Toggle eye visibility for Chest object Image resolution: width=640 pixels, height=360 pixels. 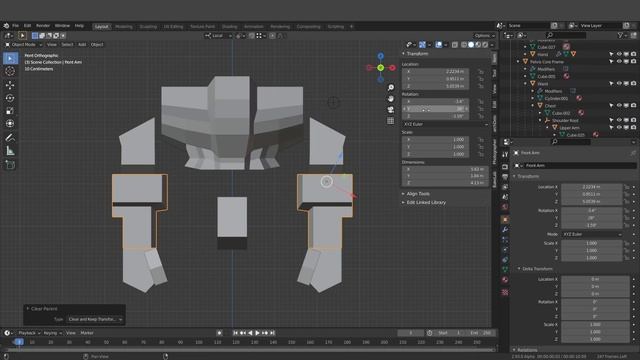pyautogui.click(x=619, y=106)
